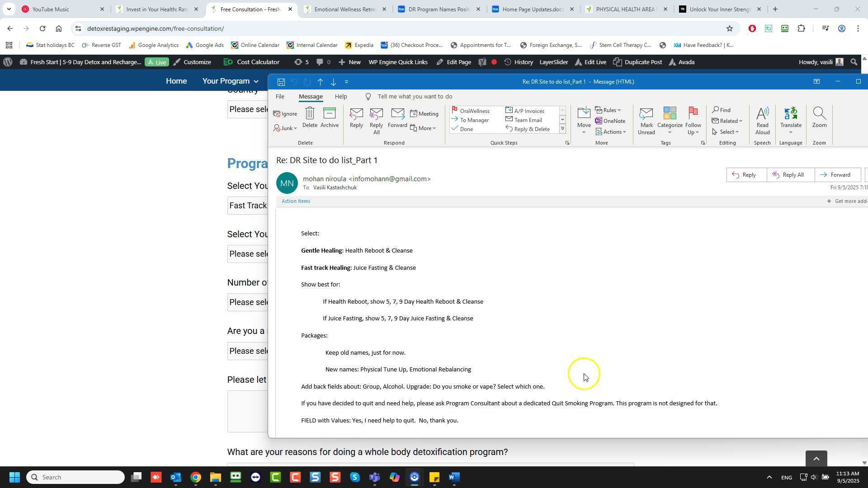The image size is (868, 488).
Task: Click Tell me what you want field
Action: (x=415, y=97)
